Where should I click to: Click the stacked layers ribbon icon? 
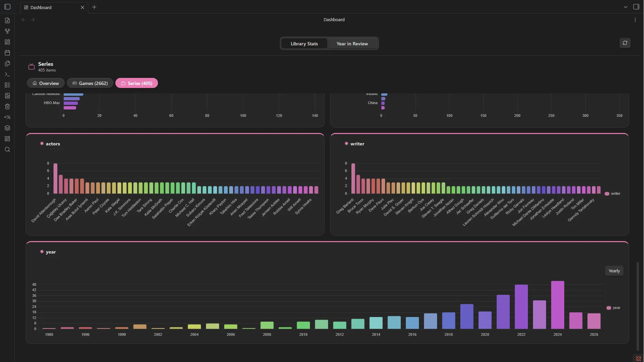point(7,128)
